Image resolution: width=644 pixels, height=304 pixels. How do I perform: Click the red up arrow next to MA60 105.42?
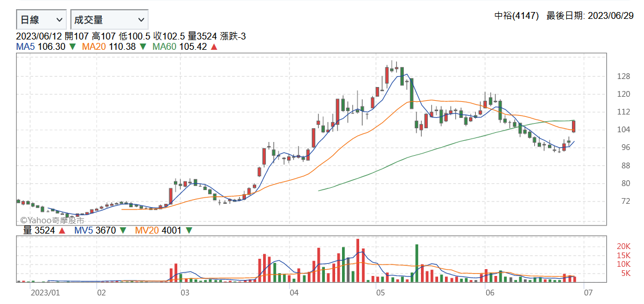pos(214,47)
